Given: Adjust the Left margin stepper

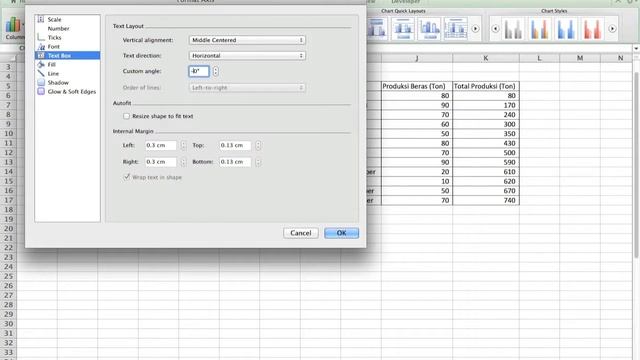Looking at the screenshot, I should click(x=183, y=145).
